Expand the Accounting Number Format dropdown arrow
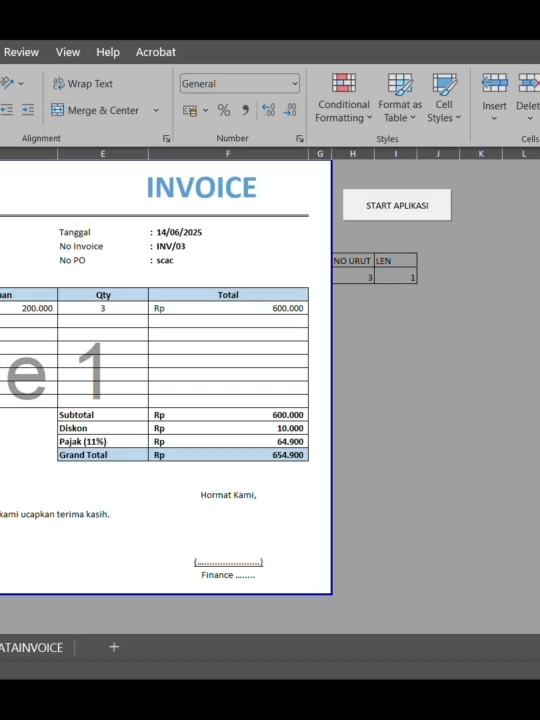Image resolution: width=540 pixels, height=720 pixels. 205,110
